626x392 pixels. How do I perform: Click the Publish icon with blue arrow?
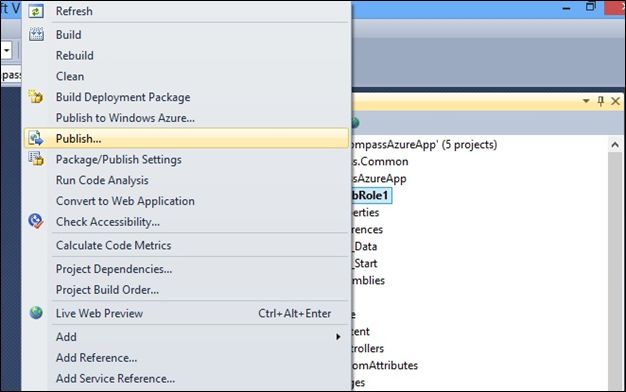(36, 139)
